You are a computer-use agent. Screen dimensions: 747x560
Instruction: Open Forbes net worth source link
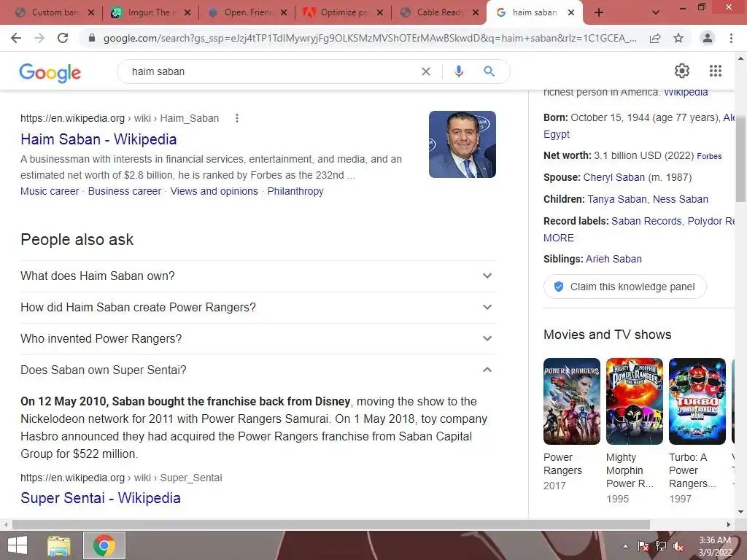pos(709,156)
